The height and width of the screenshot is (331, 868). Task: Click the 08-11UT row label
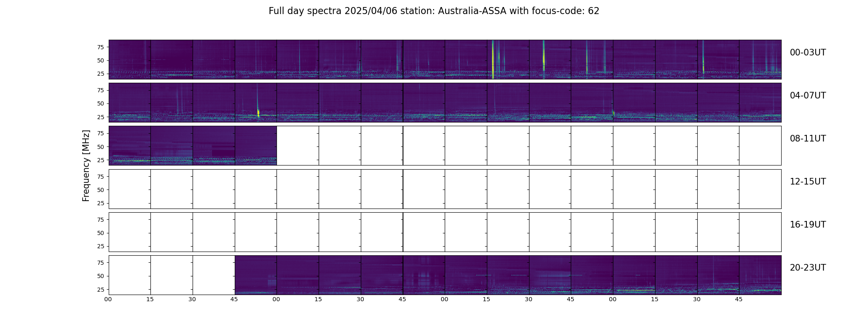(808, 139)
